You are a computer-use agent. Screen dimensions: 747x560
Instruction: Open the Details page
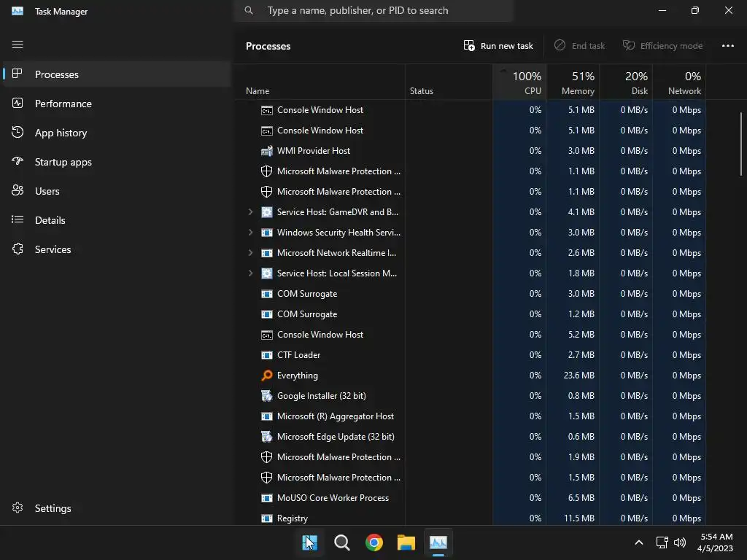pos(117,219)
